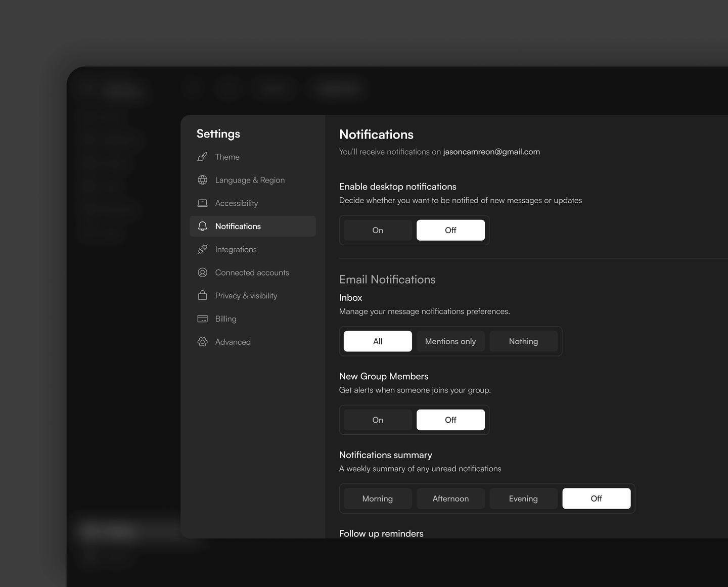Select the Notifications menu item

(x=253, y=226)
